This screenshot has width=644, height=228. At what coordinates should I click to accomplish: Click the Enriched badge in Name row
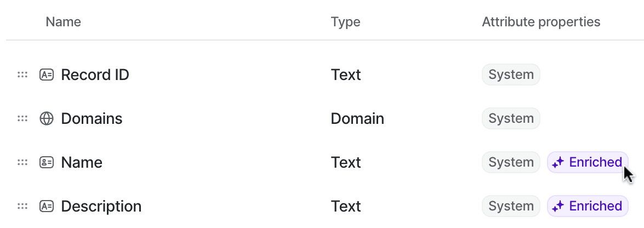coord(588,162)
